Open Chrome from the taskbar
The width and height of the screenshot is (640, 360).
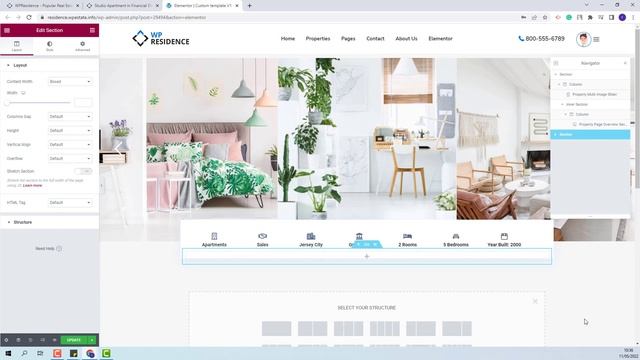coord(90,353)
